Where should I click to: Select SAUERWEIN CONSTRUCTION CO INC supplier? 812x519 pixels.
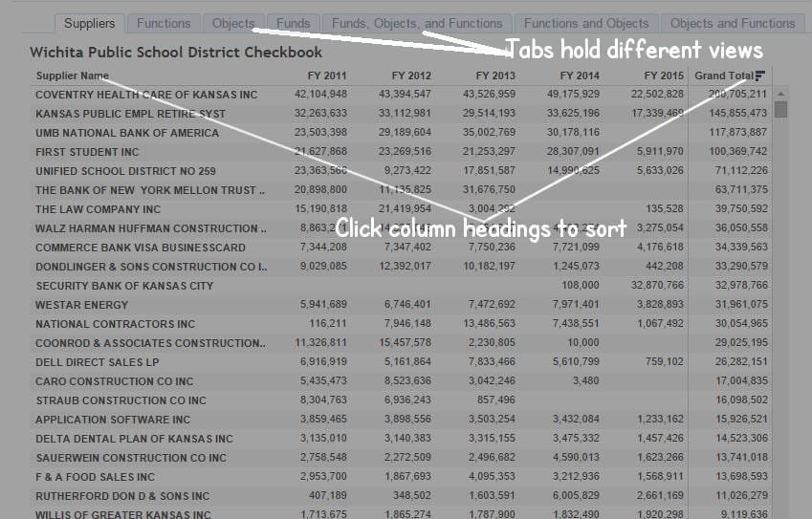pyautogui.click(x=131, y=459)
